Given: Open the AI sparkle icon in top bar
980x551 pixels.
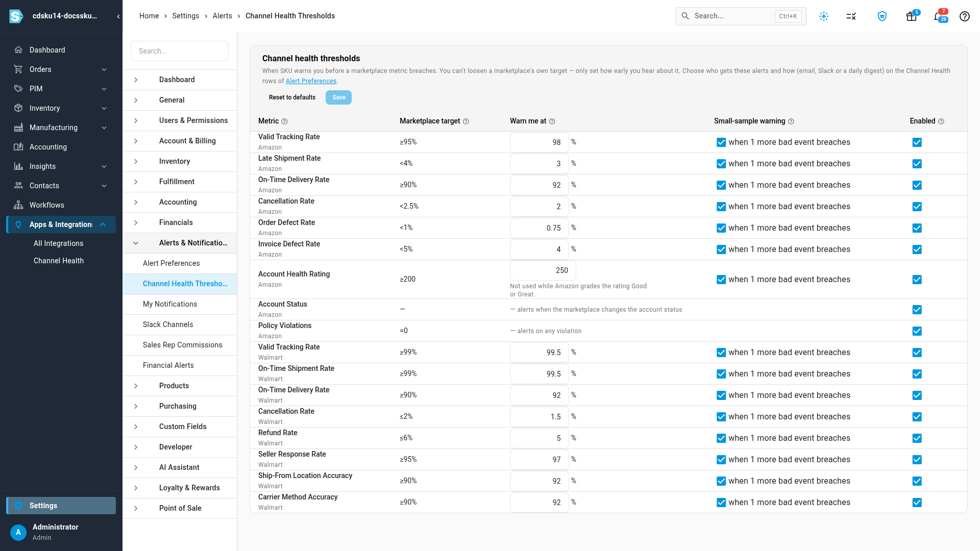Looking at the screenshot, I should point(824,16).
